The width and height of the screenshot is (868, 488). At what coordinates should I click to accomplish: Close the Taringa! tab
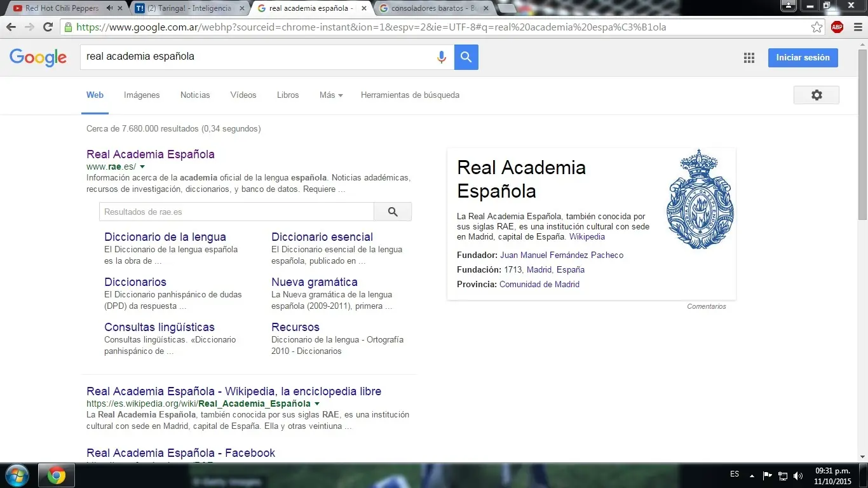coord(241,8)
